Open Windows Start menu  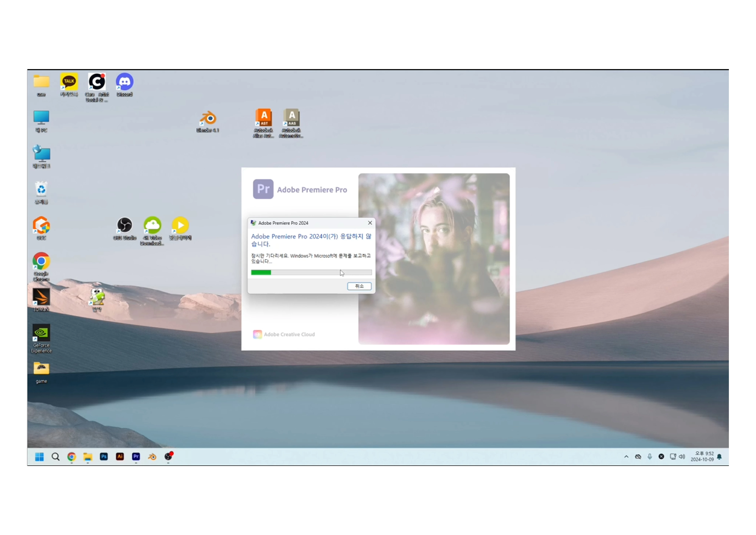[x=39, y=457]
